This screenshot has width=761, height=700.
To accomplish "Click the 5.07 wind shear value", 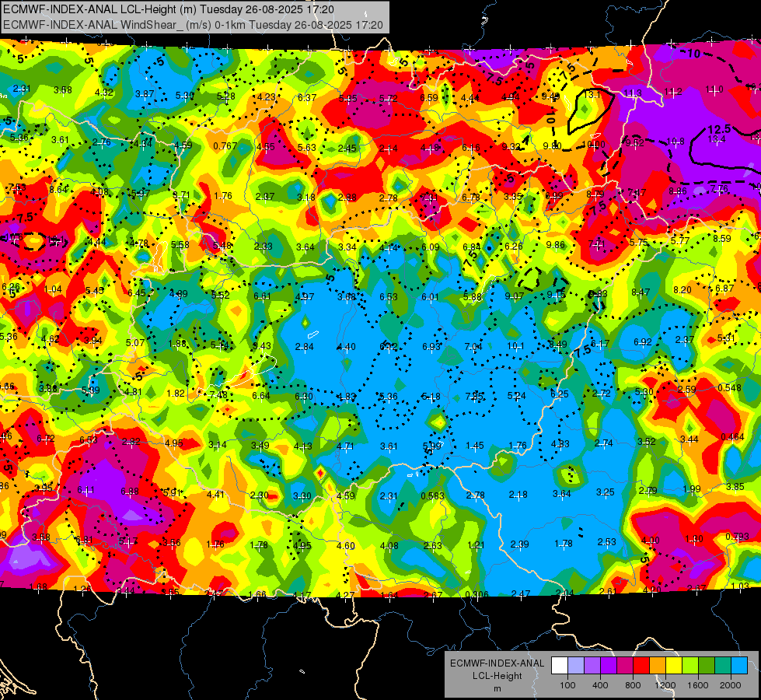I will pyautogui.click(x=135, y=342).
